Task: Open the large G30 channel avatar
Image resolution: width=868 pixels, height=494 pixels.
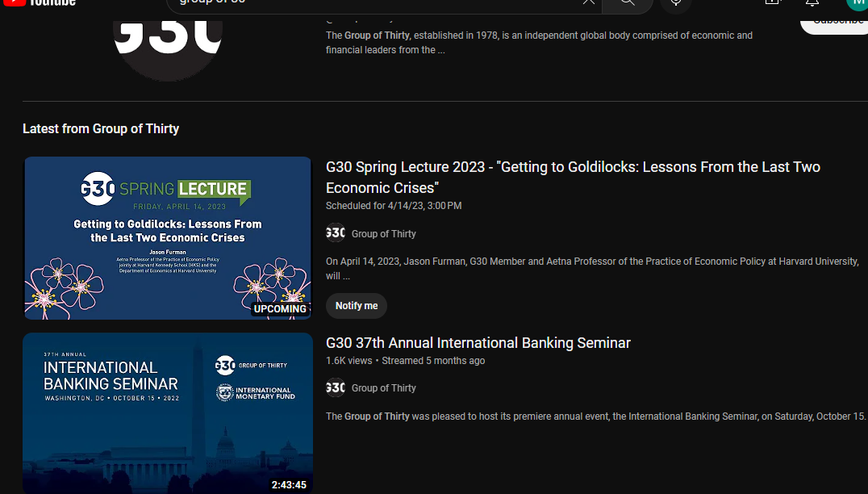Action: point(168,51)
